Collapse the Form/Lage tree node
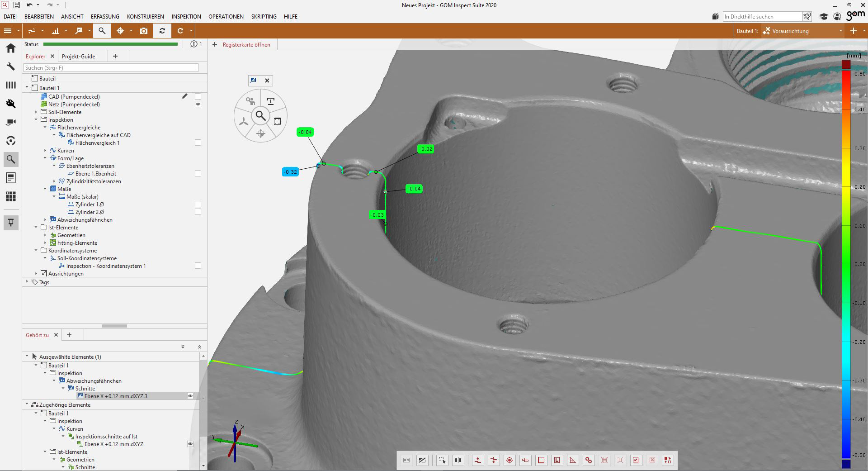Image resolution: width=868 pixels, height=471 pixels. 45,158
